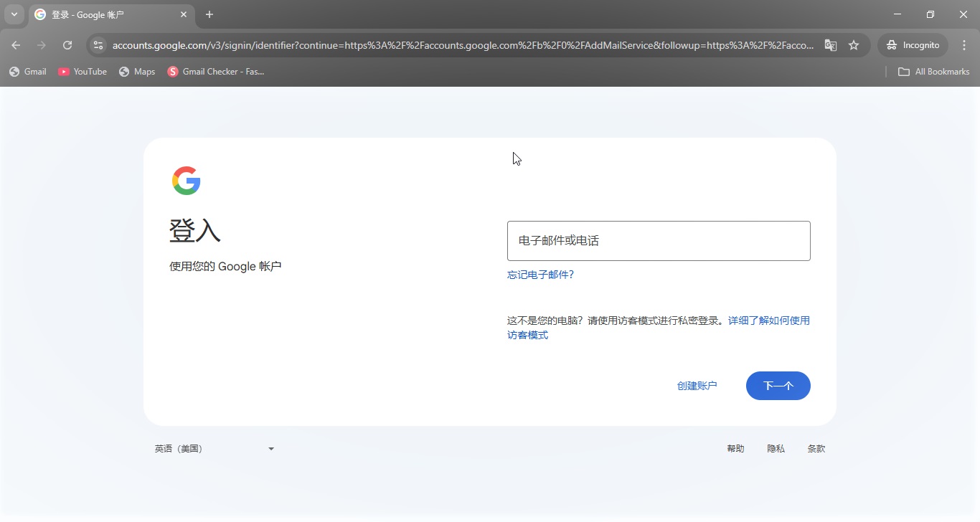The image size is (980, 522).
Task: Open a new browser tab
Action: [x=209, y=14]
